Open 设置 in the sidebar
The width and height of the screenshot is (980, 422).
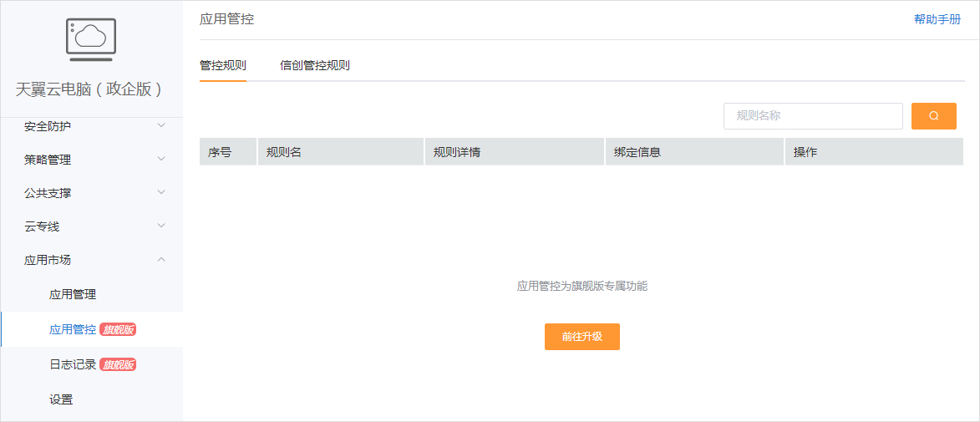tap(61, 399)
